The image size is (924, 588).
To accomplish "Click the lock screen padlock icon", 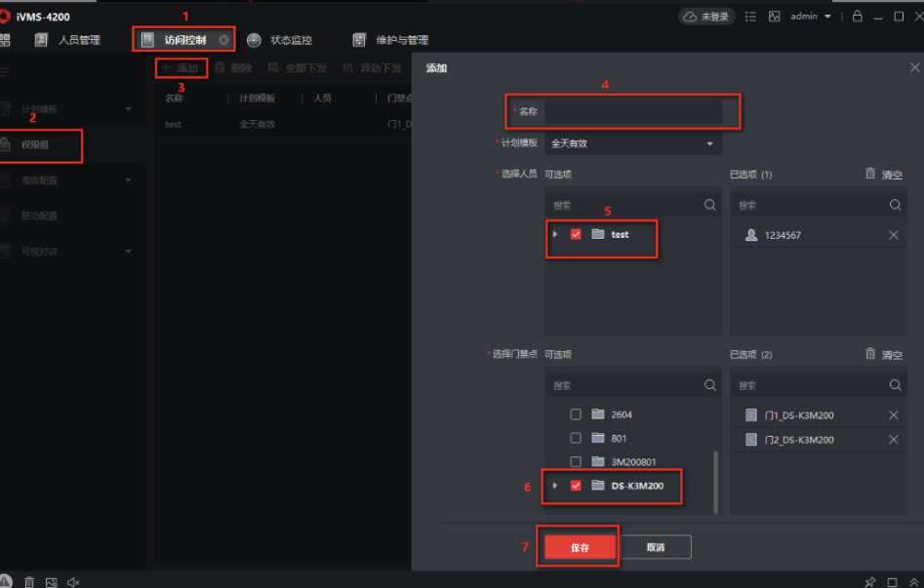I will 858,17.
